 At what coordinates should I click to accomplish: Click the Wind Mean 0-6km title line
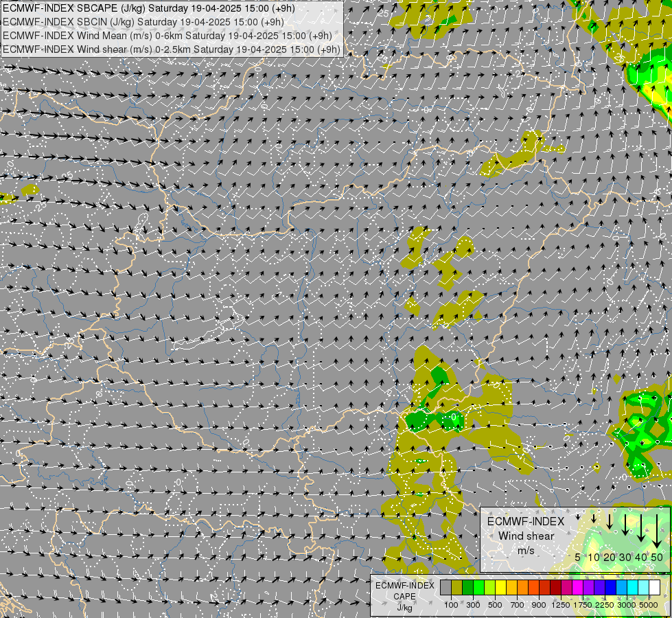(x=167, y=36)
